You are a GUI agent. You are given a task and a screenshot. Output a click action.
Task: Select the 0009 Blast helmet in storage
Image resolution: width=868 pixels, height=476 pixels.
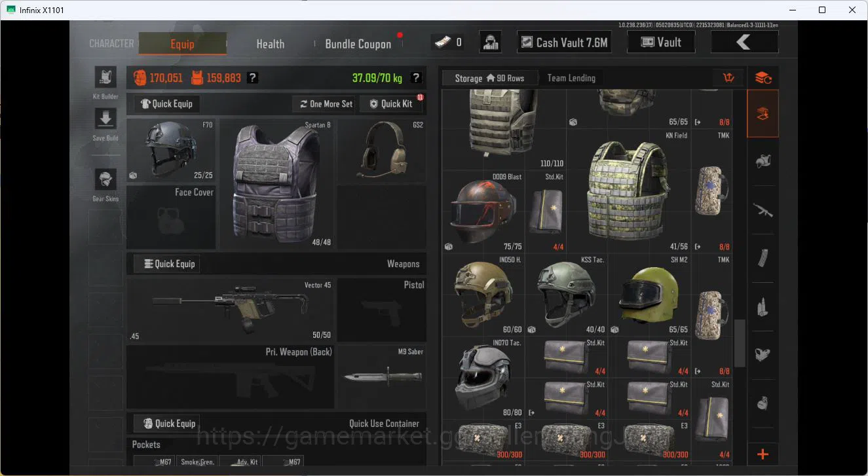pos(483,212)
